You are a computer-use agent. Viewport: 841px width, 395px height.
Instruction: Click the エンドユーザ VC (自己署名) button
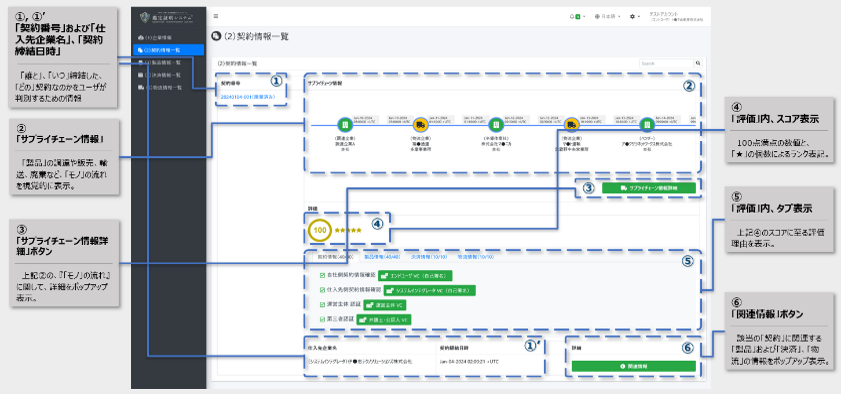click(x=415, y=275)
